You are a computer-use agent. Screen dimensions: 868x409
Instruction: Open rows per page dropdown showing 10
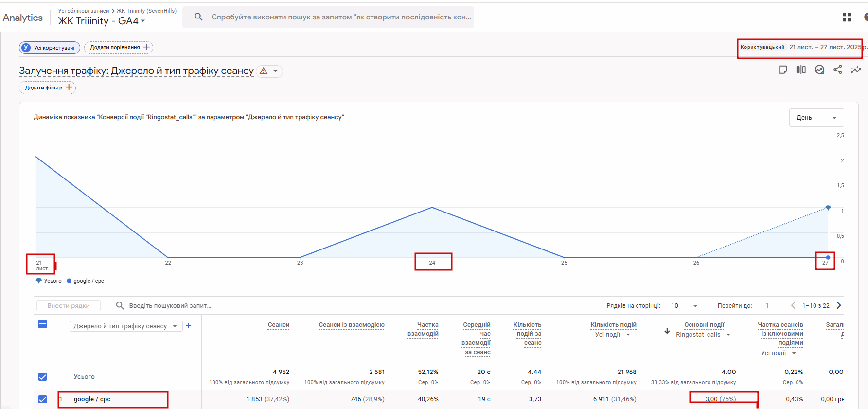(684, 306)
